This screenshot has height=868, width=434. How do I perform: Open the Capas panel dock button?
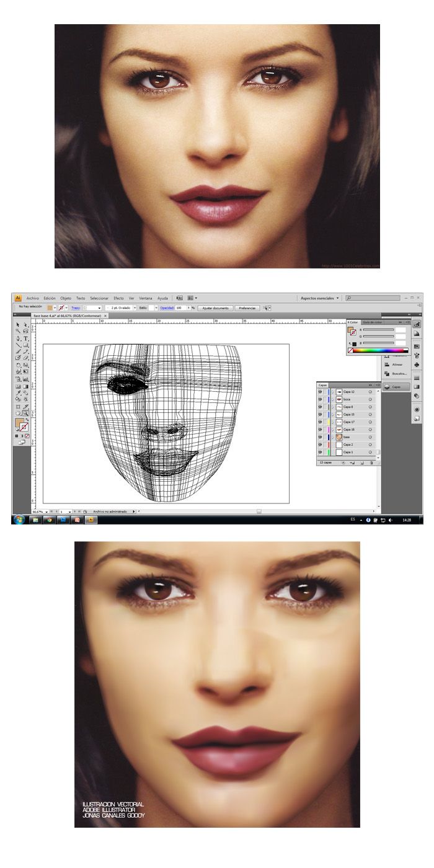[397, 387]
